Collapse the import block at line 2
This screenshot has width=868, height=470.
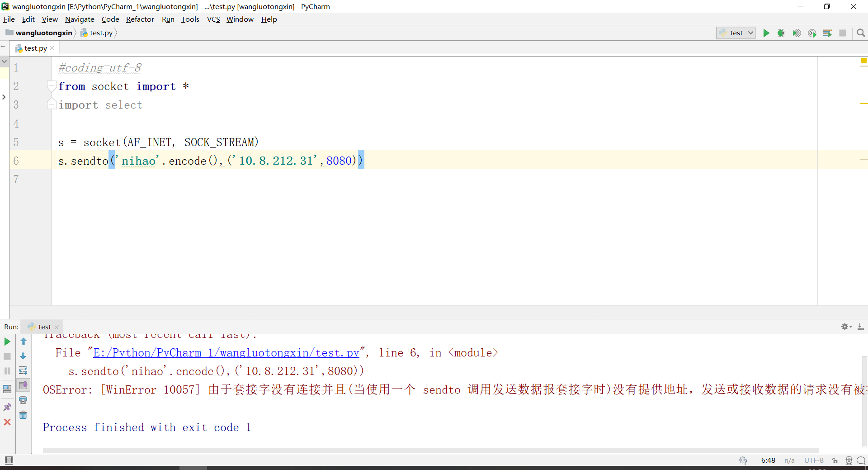[x=52, y=86]
